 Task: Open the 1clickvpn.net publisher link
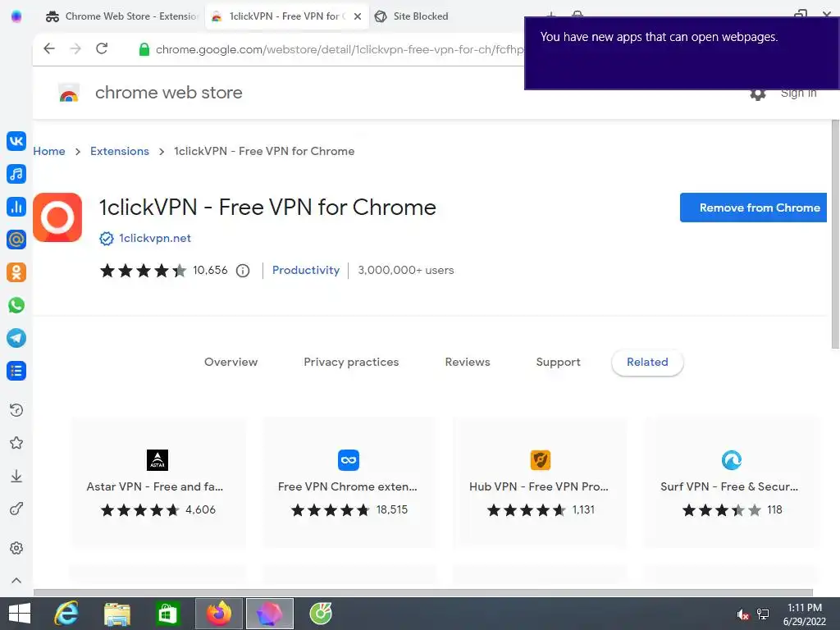pos(155,238)
